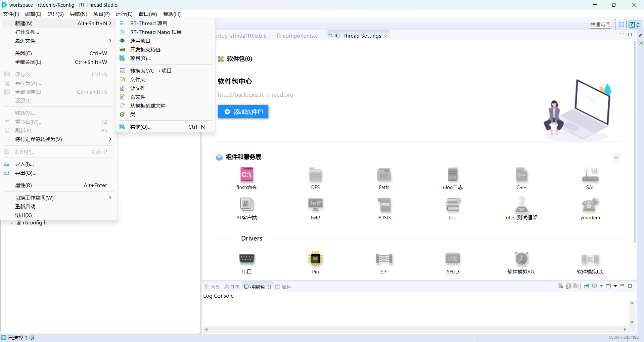Create new 头文件 from submenu

[x=166, y=97]
